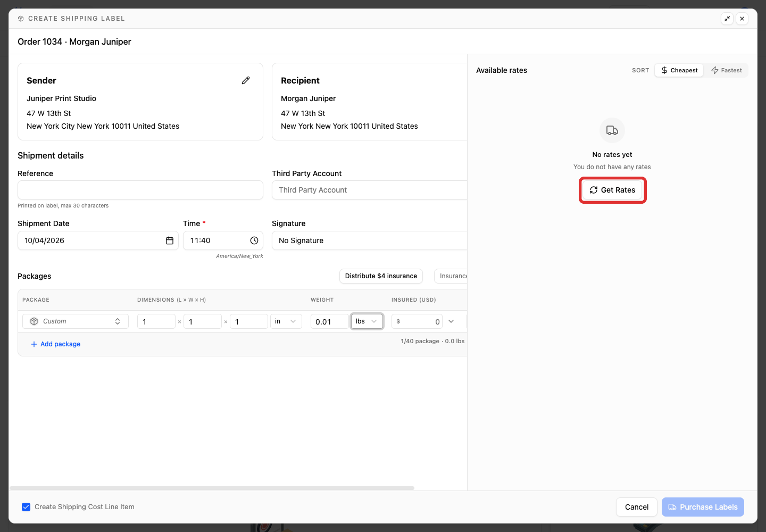This screenshot has height=532, width=766.
Task: Toggle Create Shipping Cost Line Item checkbox
Action: [x=26, y=507]
